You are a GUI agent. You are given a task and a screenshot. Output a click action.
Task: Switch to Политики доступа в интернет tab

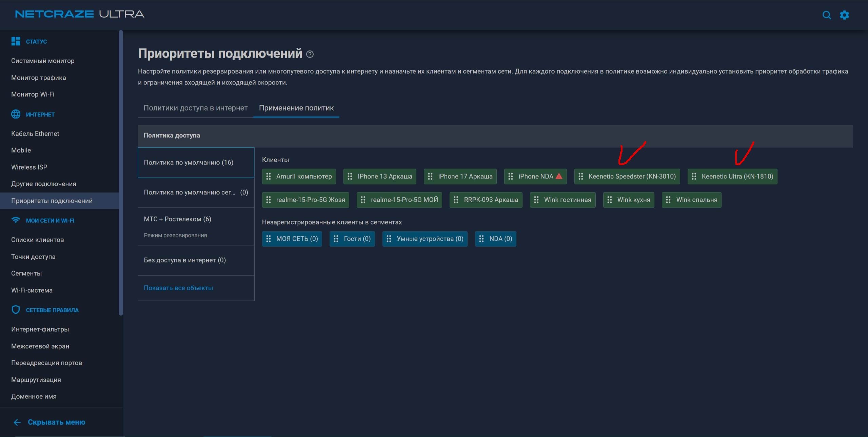(x=196, y=108)
